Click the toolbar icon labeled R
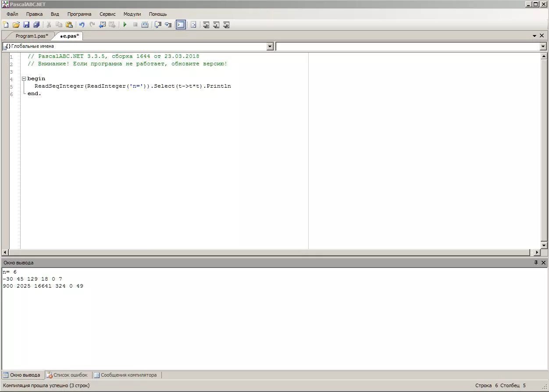Viewport: 549px width, 392px height. [x=226, y=25]
